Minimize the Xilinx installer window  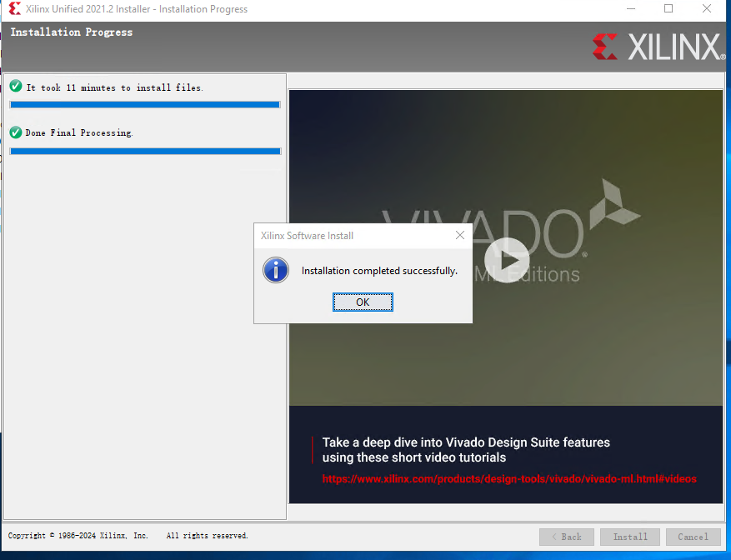pos(631,8)
